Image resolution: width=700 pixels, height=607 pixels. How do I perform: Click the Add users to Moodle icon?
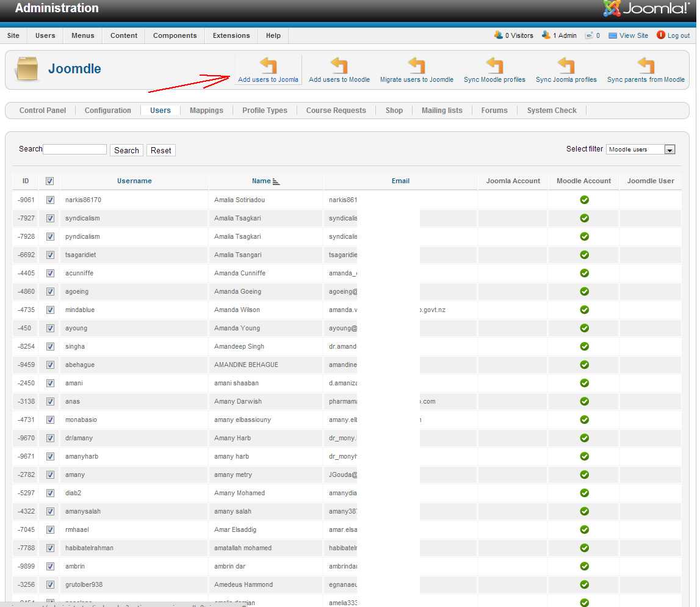(339, 66)
